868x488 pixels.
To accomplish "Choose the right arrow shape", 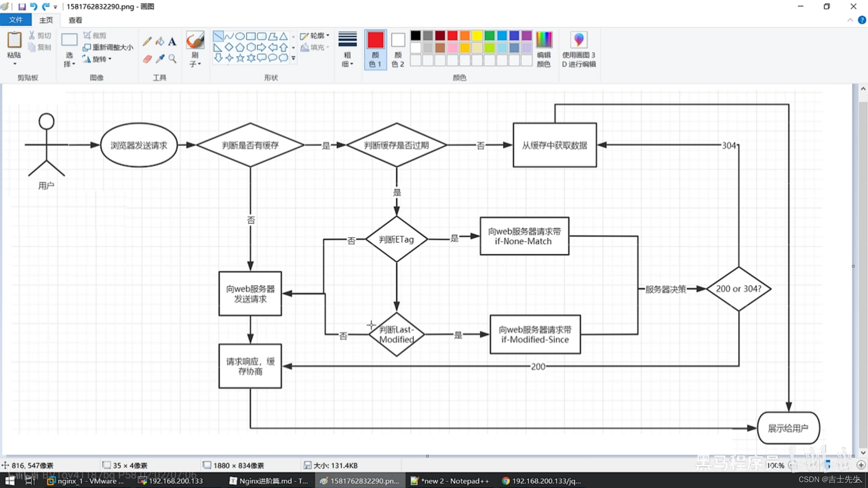I will click(x=262, y=47).
